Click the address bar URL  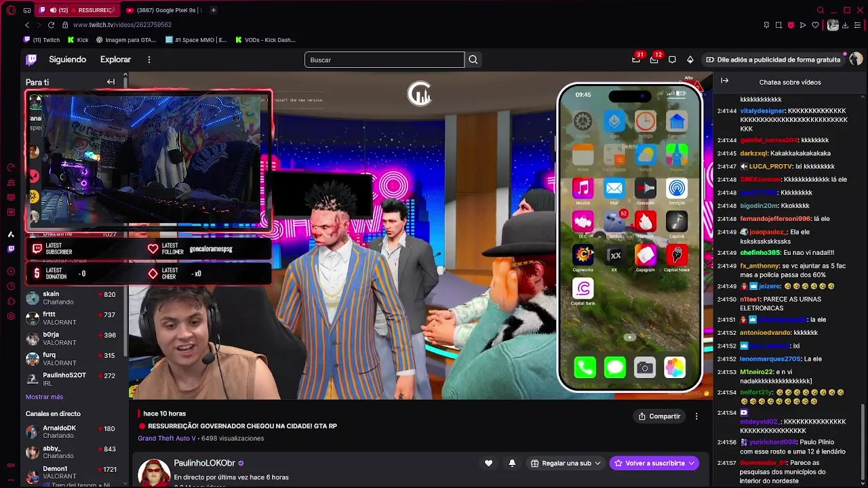[122, 25]
